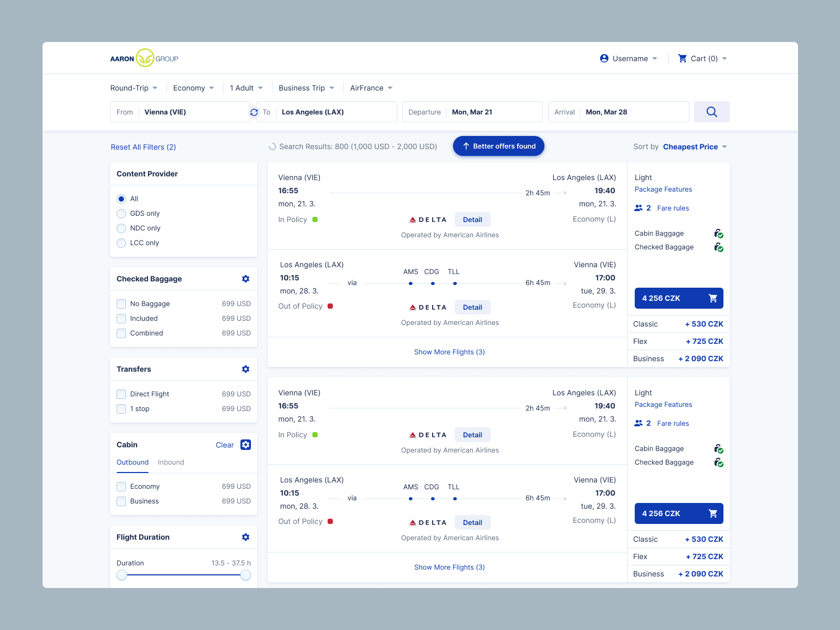Viewport: 840px width, 630px height.
Task: Open Checked Baggage filter settings gear
Action: pyautogui.click(x=245, y=279)
